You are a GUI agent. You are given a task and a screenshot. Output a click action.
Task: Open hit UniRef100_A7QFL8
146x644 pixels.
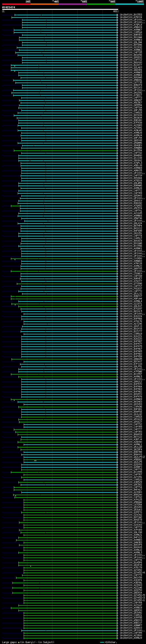pos(131,25)
